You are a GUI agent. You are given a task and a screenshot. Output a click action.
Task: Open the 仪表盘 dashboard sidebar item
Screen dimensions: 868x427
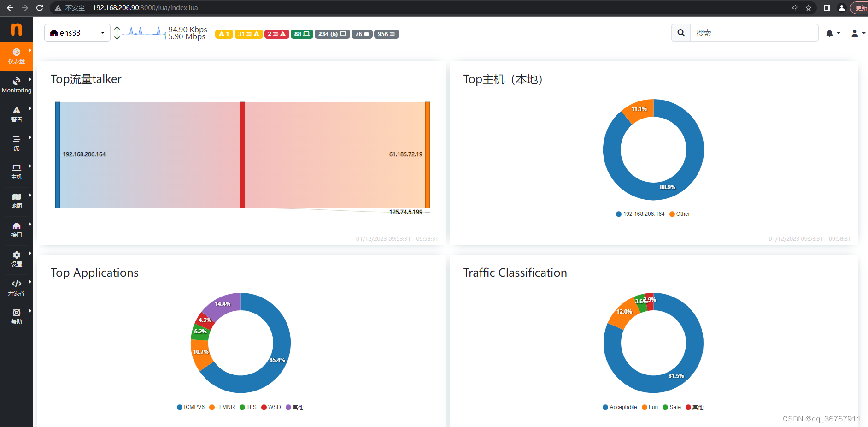[x=17, y=56]
